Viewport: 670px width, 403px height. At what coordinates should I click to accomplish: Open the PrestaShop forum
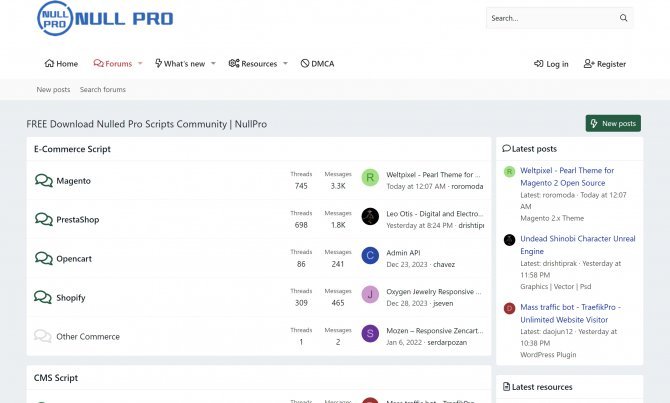(x=78, y=220)
